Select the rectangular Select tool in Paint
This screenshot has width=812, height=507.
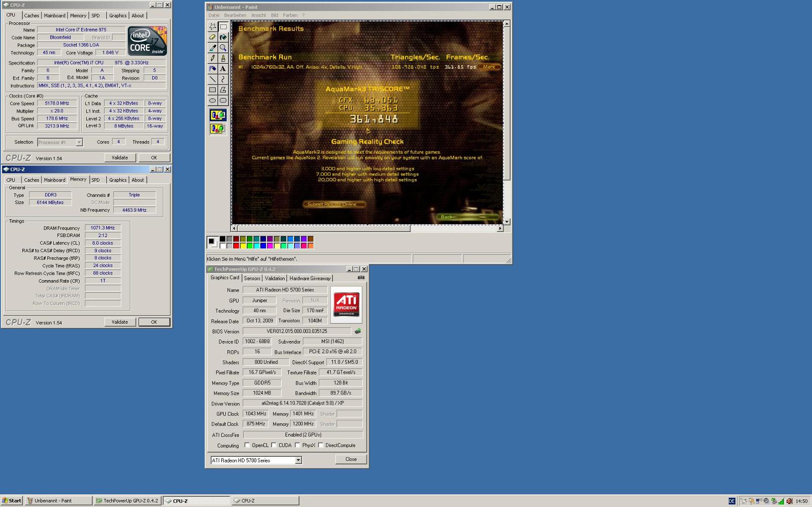[x=223, y=26]
